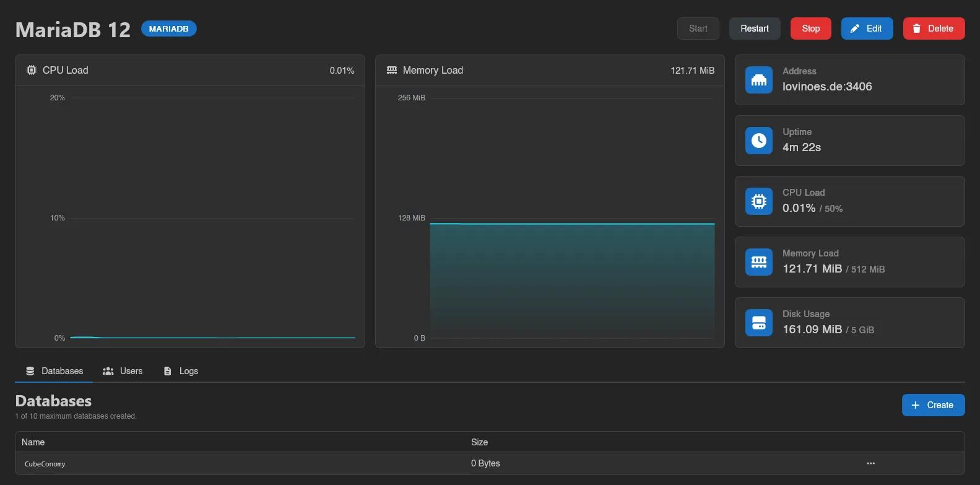This screenshot has width=980, height=485.
Task: Switch to the Databases tab
Action: pos(54,371)
